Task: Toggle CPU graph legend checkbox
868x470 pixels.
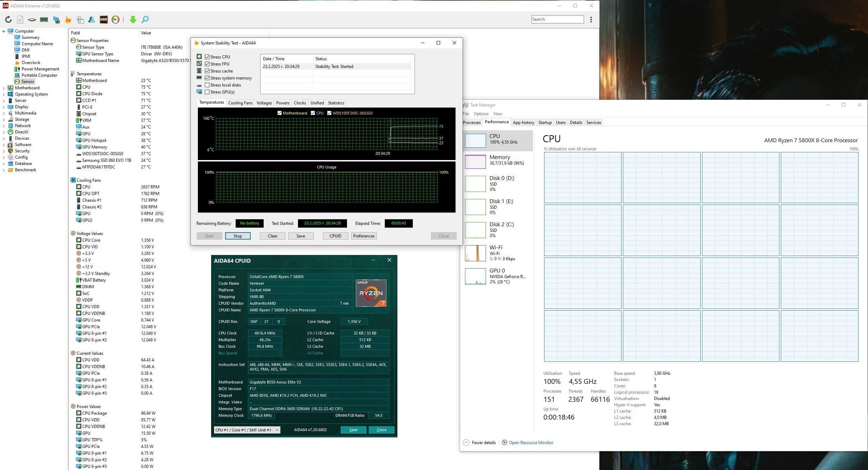Action: click(x=313, y=113)
